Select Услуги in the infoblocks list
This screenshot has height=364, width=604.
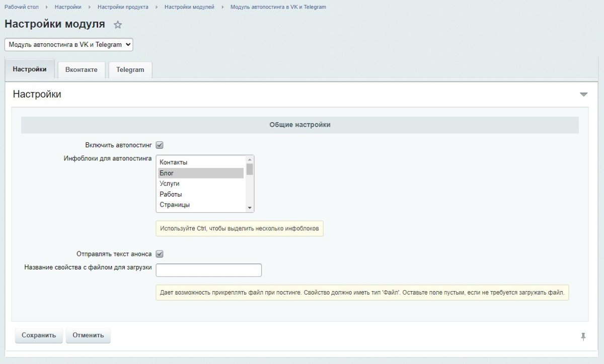(x=170, y=184)
